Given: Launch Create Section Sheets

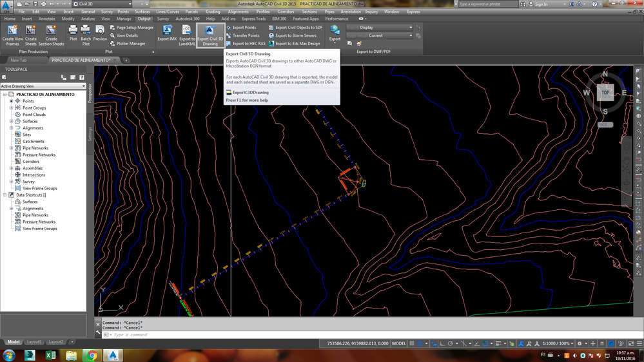Looking at the screenshot, I should click(51, 35).
